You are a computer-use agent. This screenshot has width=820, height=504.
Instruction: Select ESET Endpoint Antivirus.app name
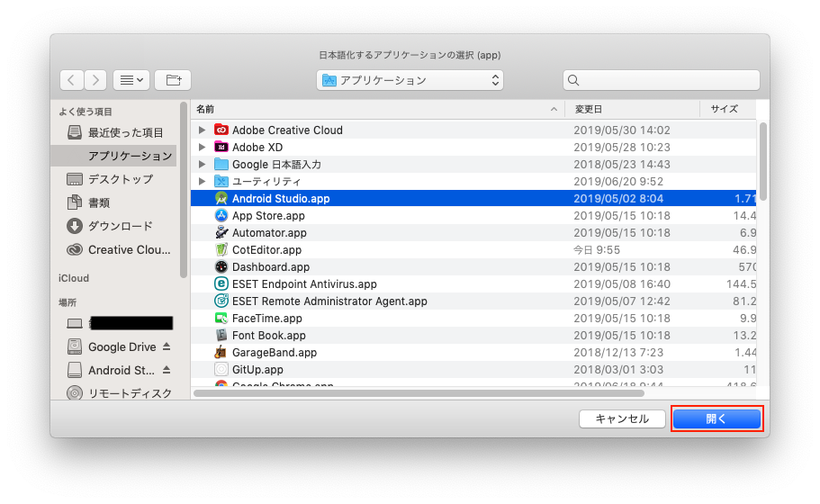304,283
